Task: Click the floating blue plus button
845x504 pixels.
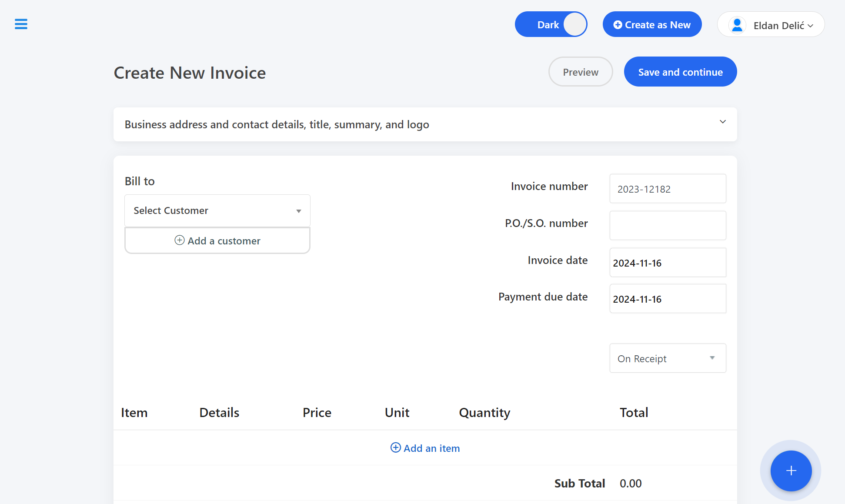Action: click(x=791, y=471)
